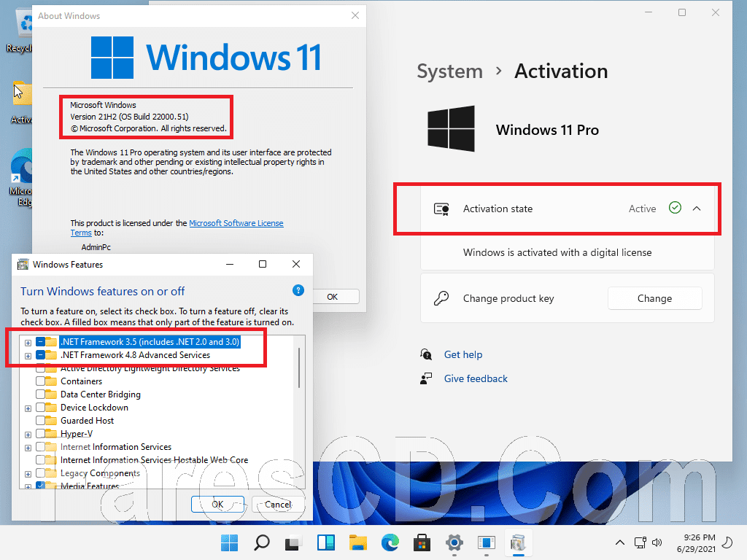Expand the Legacy Components tree node

coord(28,474)
